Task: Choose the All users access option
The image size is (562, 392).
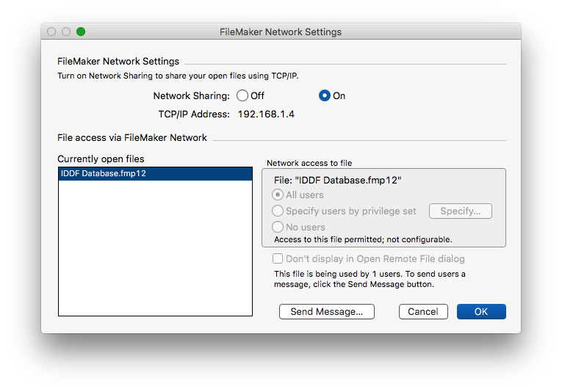Action: pos(278,195)
